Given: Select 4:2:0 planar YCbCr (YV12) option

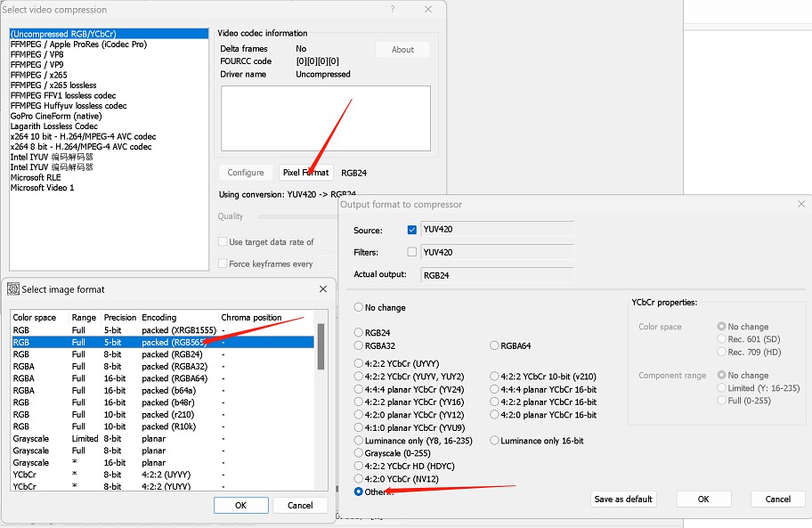Looking at the screenshot, I should coord(359,415).
